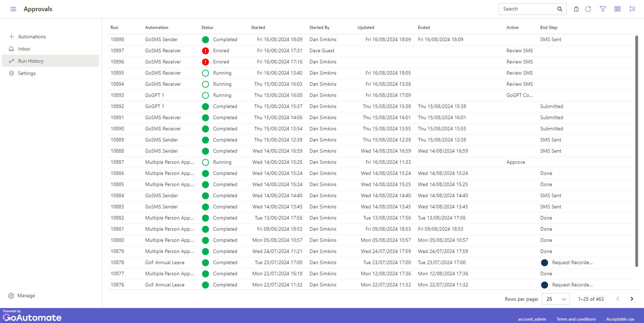Click the dark dot beside Request Recorde... for run 10876

coord(544,285)
